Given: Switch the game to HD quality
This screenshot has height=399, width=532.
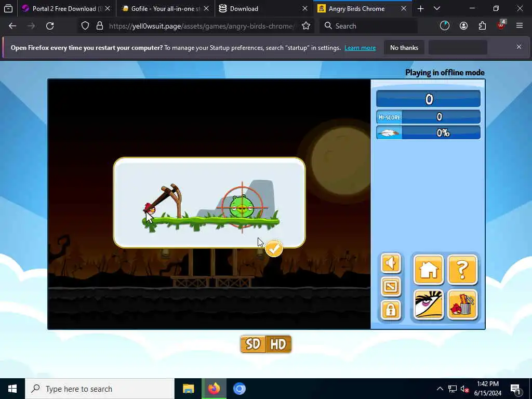Looking at the screenshot, I should (x=278, y=344).
